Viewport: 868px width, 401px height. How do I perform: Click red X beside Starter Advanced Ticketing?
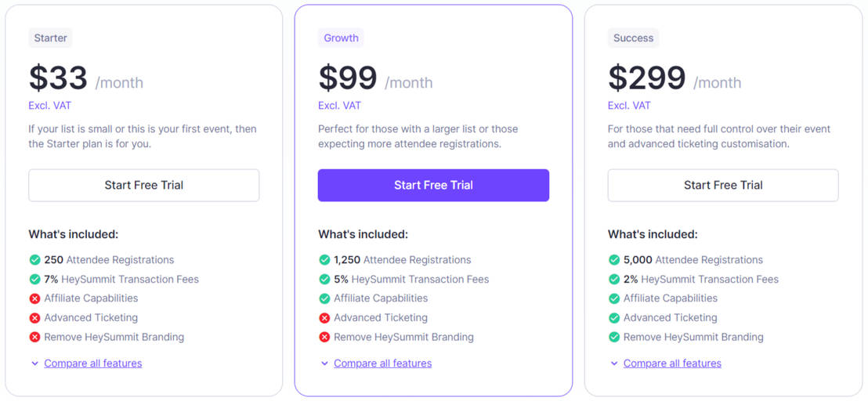pos(34,318)
